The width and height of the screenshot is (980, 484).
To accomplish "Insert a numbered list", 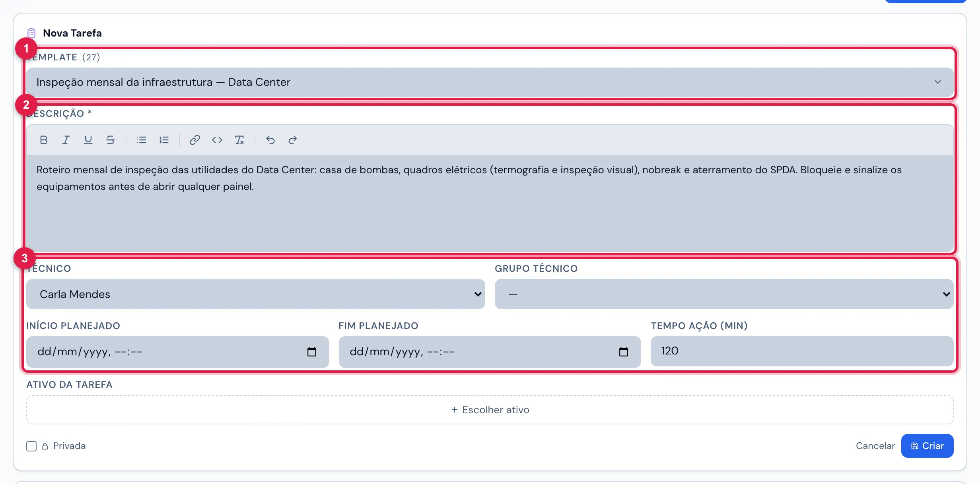I will 164,140.
